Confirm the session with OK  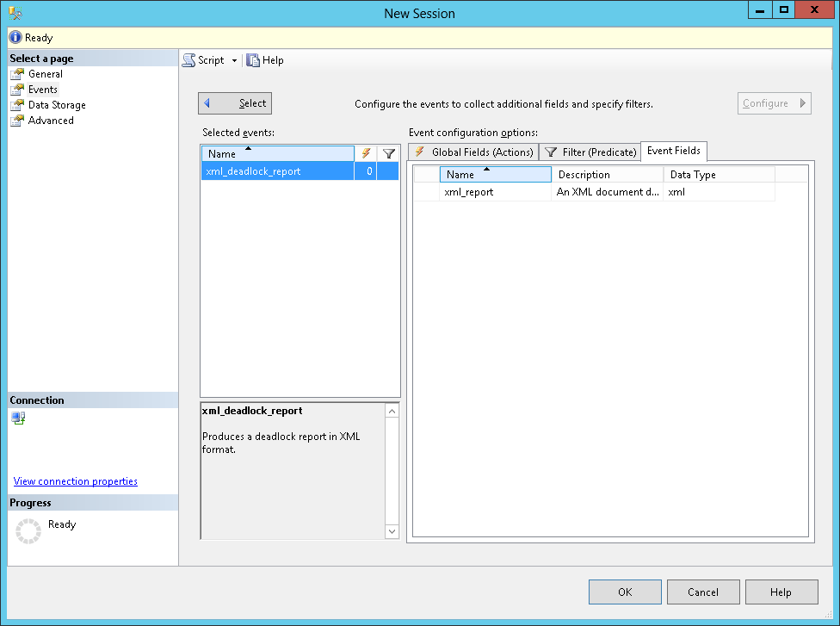[625, 592]
